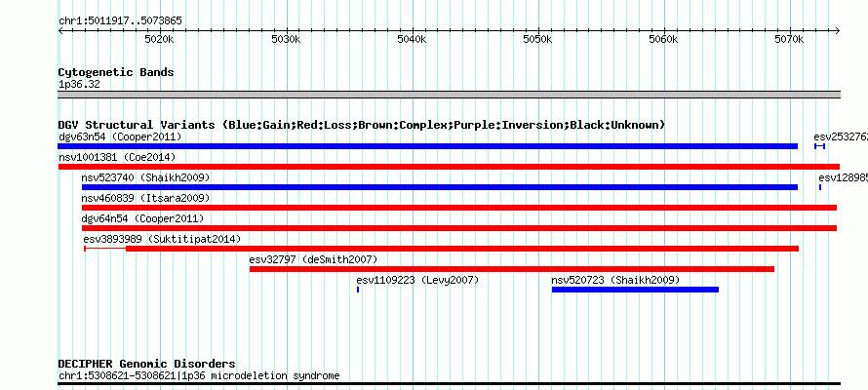Click the 5060k ruler tick label

[663, 40]
